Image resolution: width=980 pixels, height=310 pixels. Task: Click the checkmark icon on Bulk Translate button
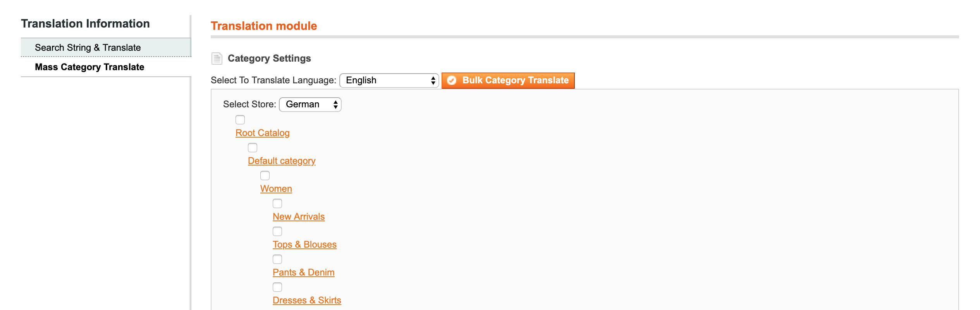(x=452, y=81)
